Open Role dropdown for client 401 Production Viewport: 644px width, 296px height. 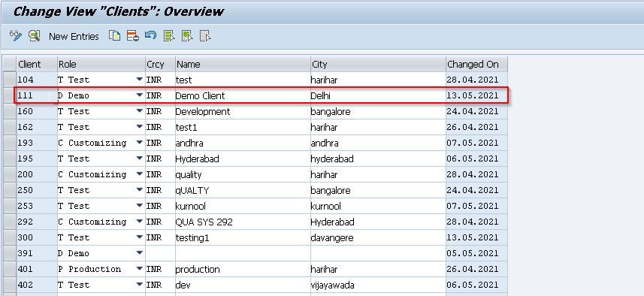tap(140, 269)
